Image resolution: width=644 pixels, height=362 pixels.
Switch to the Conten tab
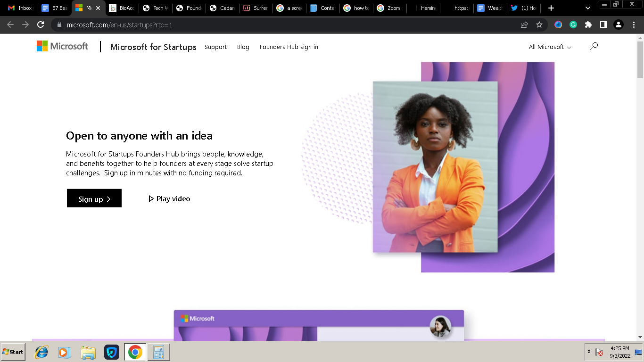point(322,8)
